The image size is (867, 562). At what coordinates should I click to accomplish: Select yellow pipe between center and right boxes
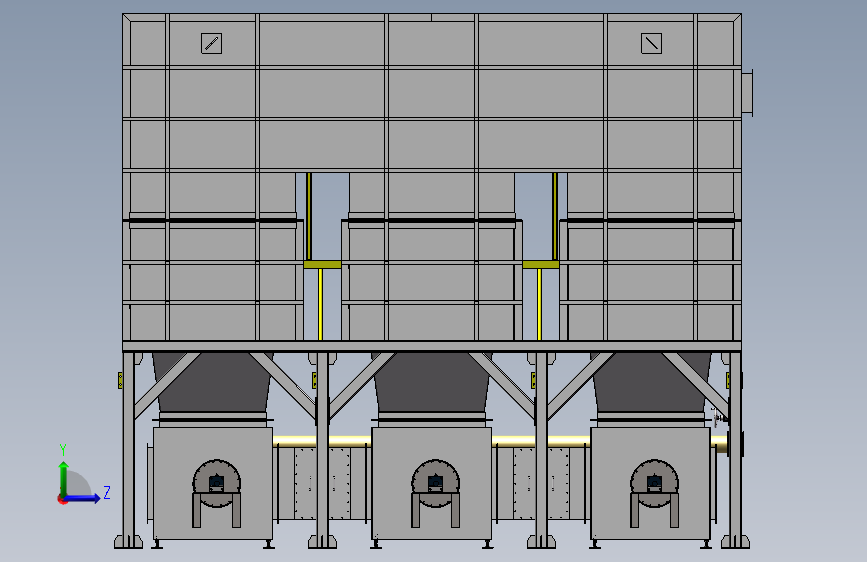coord(541,441)
